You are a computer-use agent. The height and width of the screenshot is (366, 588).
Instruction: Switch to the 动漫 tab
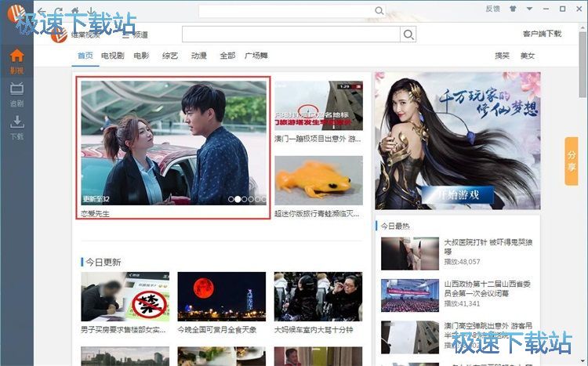click(199, 56)
